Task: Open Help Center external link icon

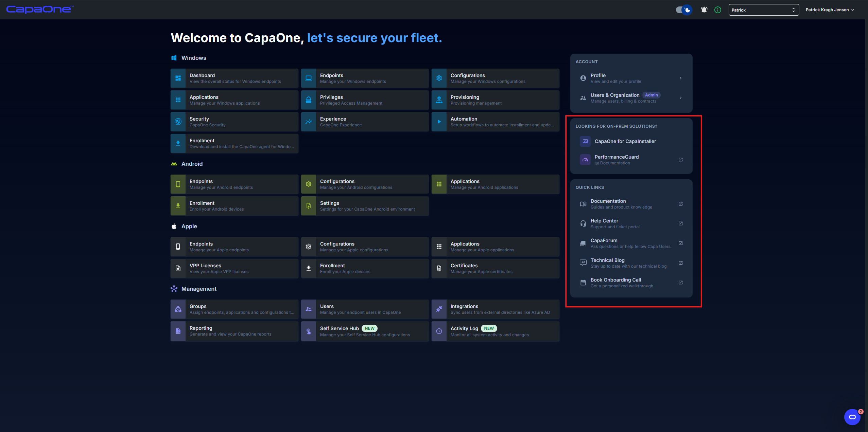Action: (x=681, y=223)
